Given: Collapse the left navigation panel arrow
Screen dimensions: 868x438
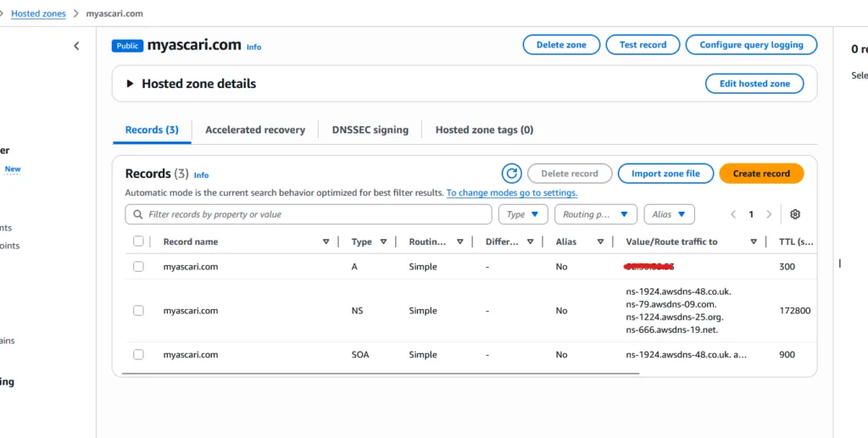Looking at the screenshot, I should pos(76,46).
